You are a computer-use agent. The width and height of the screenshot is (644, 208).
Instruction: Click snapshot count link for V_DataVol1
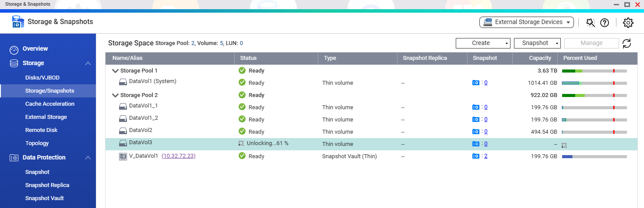[486, 156]
